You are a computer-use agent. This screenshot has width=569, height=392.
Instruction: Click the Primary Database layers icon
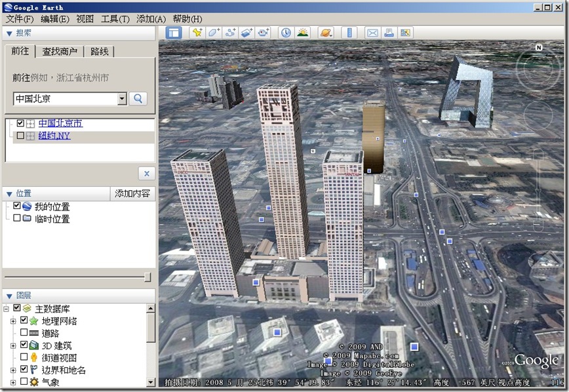click(x=27, y=308)
